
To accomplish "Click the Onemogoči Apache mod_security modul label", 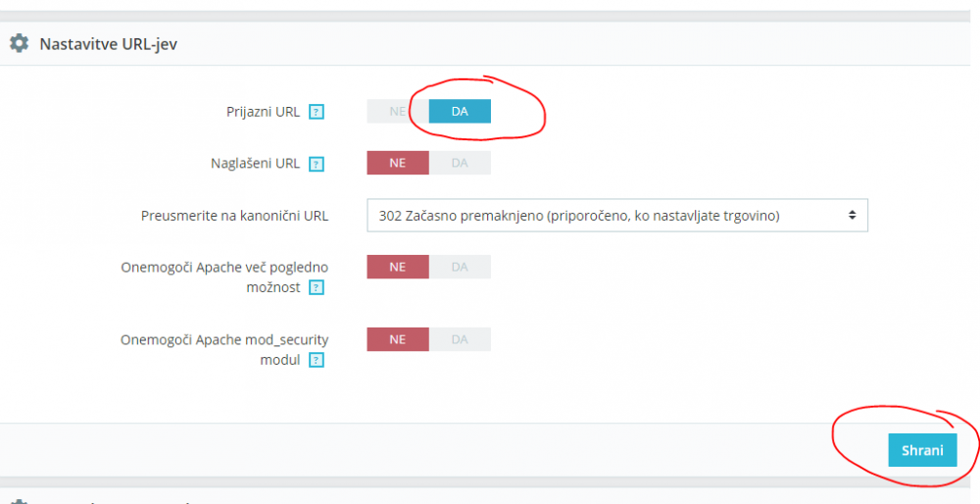I will tap(224, 339).
